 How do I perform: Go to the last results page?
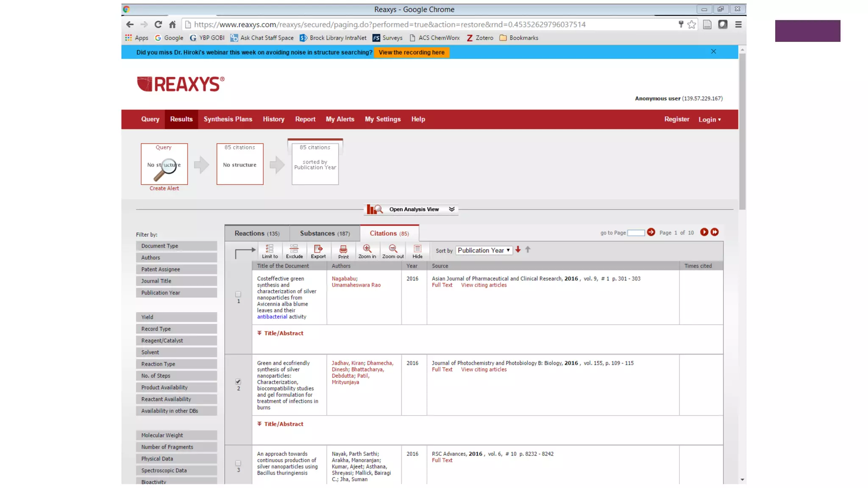tap(715, 232)
